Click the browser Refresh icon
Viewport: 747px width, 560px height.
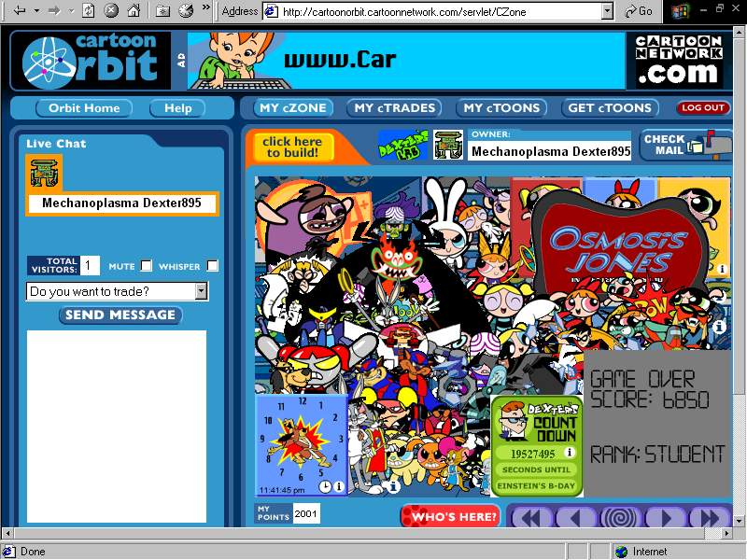click(89, 11)
